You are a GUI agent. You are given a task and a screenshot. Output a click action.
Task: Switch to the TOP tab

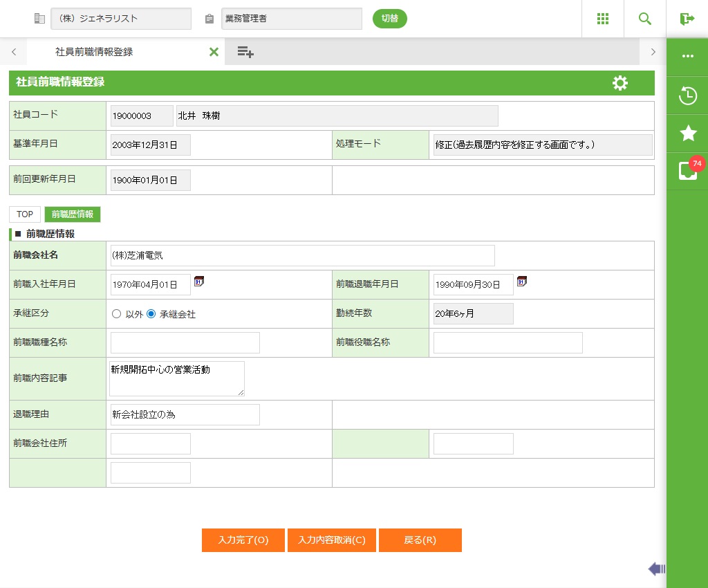tap(25, 214)
